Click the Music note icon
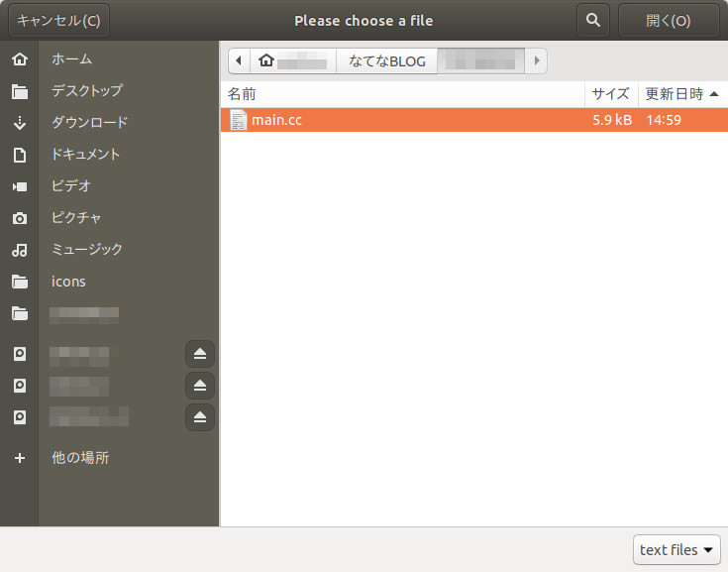Screen dimensions: 728x572 point(20,250)
